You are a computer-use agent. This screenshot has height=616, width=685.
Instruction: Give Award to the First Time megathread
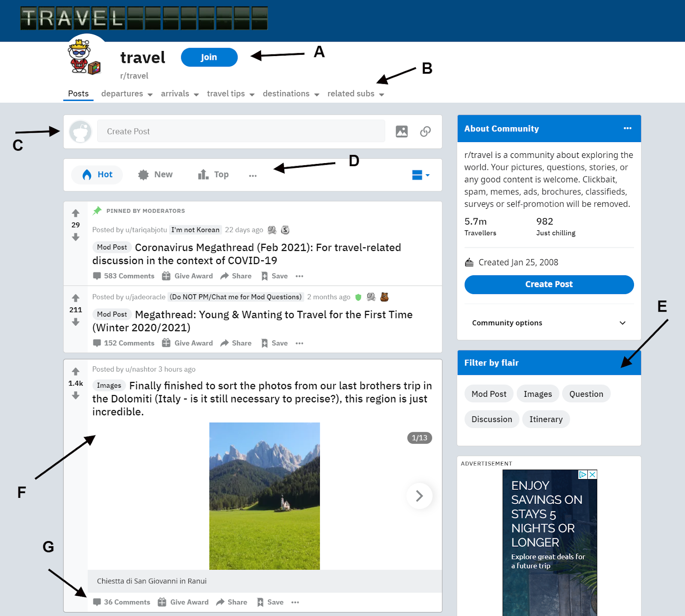[187, 343]
